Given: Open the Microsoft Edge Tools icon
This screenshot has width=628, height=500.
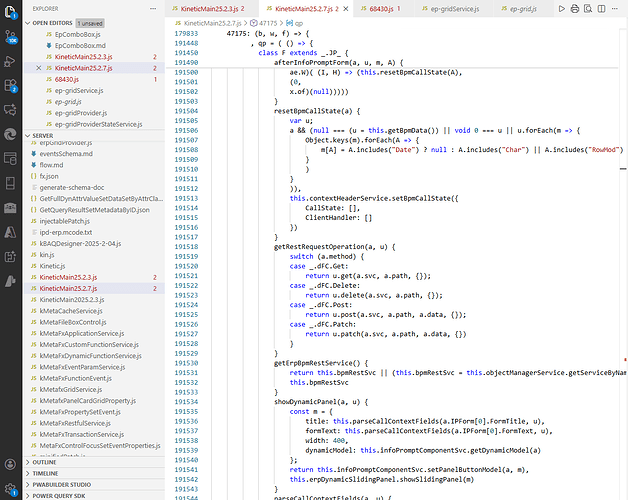Looking at the screenshot, I should point(10,134).
